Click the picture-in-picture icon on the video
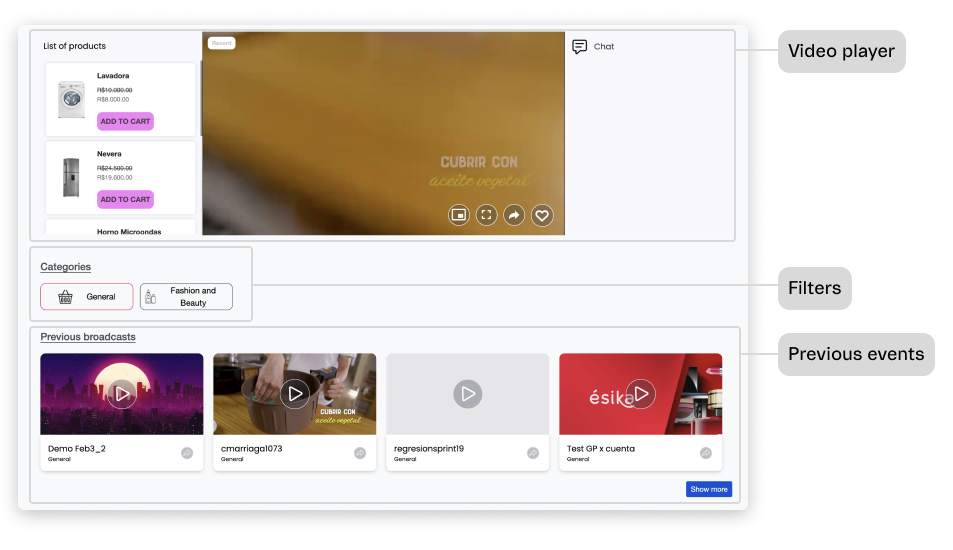Viewport: 953px width, 550px height. point(458,215)
